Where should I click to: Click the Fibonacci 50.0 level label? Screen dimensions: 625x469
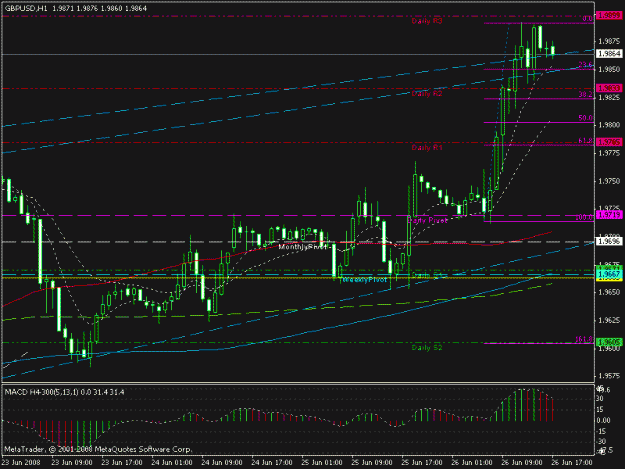tap(585, 118)
